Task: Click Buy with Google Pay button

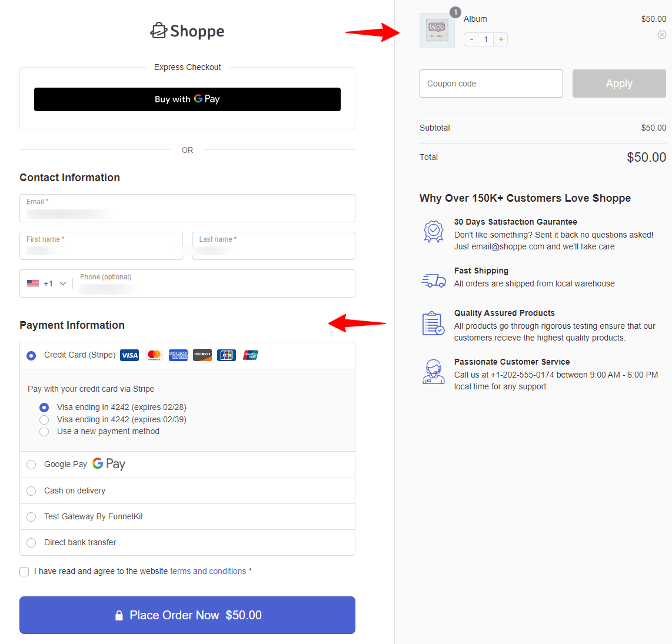Action: (187, 99)
